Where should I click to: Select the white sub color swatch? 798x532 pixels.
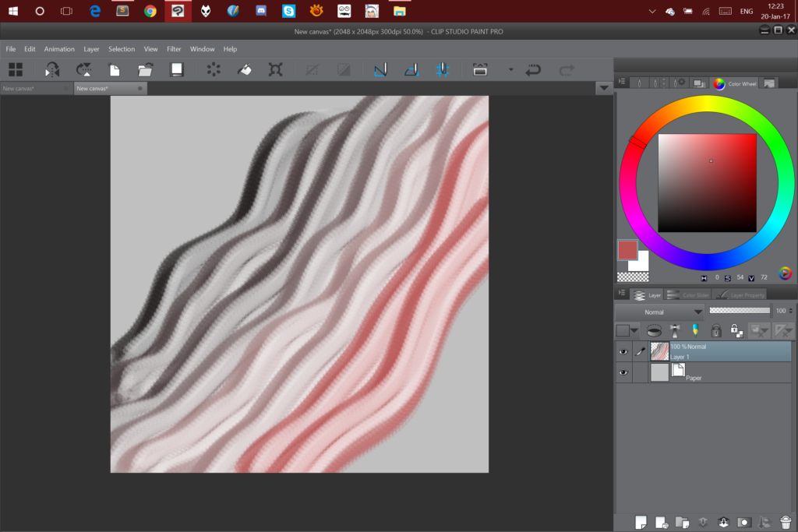pyautogui.click(x=641, y=263)
